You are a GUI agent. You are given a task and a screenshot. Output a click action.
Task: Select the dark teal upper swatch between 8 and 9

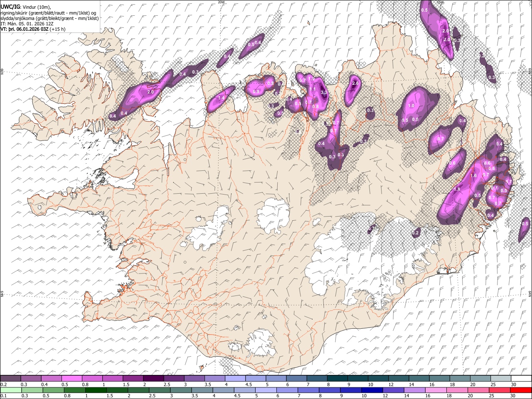[x=337, y=378]
